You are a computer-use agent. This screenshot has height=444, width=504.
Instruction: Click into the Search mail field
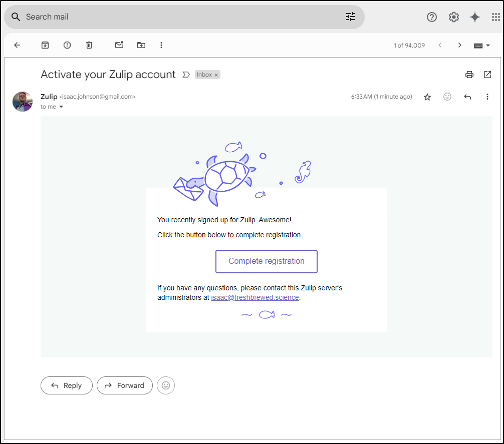(184, 17)
